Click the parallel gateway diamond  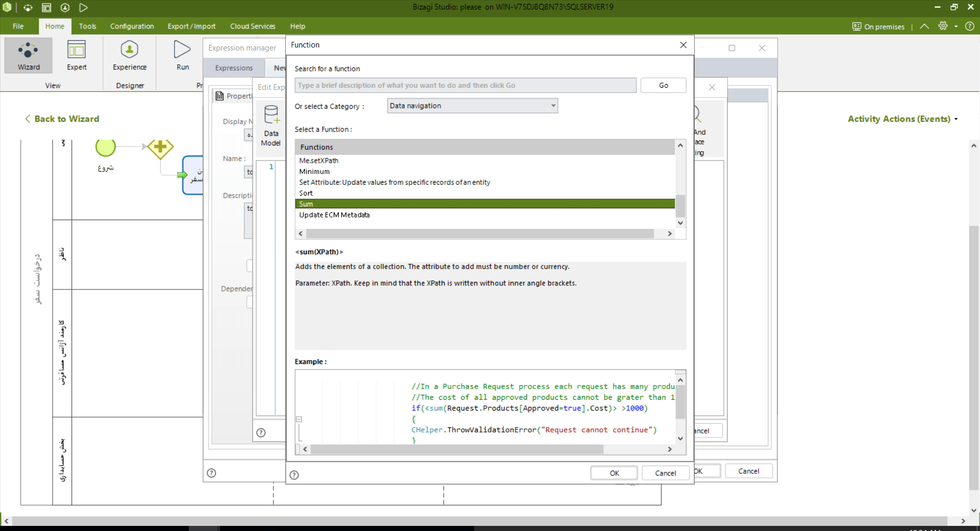coord(160,147)
